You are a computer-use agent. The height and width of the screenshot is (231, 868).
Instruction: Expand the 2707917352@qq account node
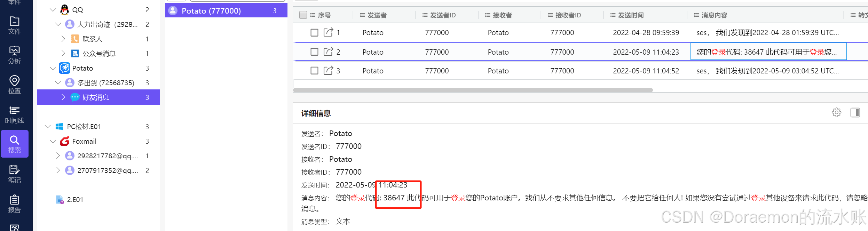(58, 170)
